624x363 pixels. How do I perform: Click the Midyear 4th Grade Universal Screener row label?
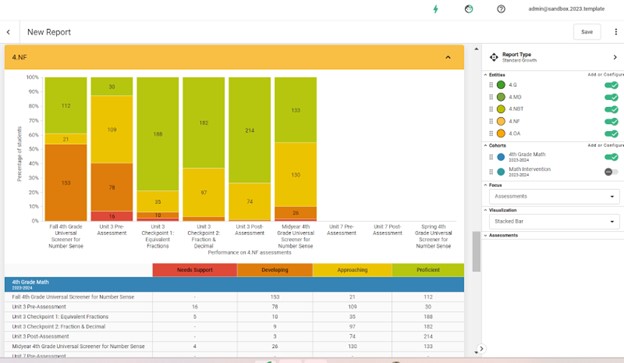(x=78, y=346)
